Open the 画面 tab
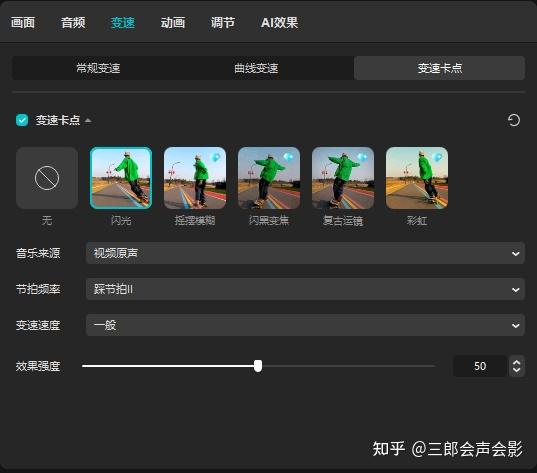537x473 pixels. 23,23
